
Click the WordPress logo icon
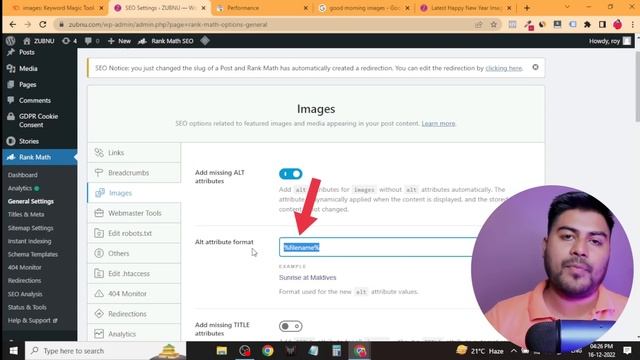(11, 41)
